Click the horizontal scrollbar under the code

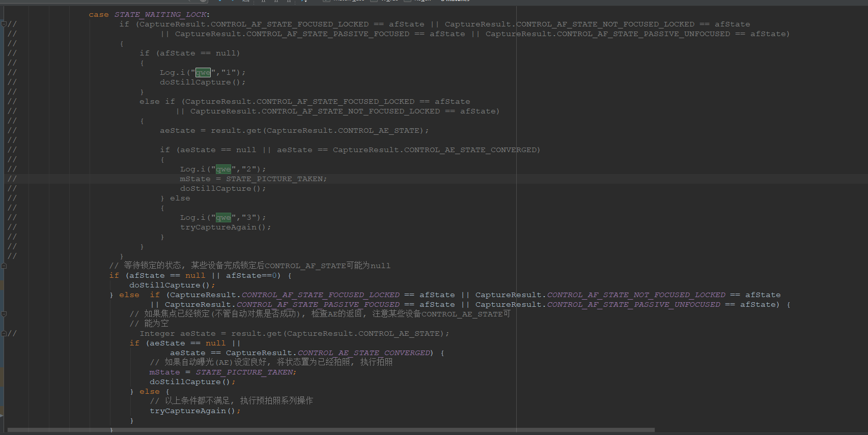pyautogui.click(x=331, y=430)
